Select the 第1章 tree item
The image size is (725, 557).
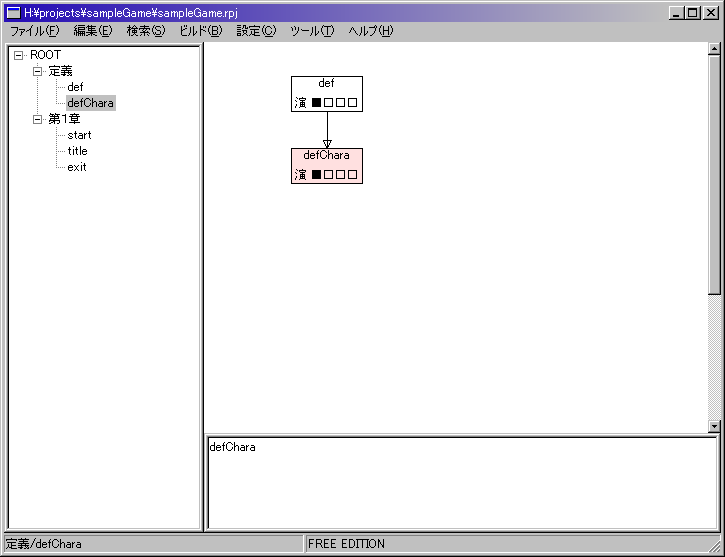(x=64, y=119)
